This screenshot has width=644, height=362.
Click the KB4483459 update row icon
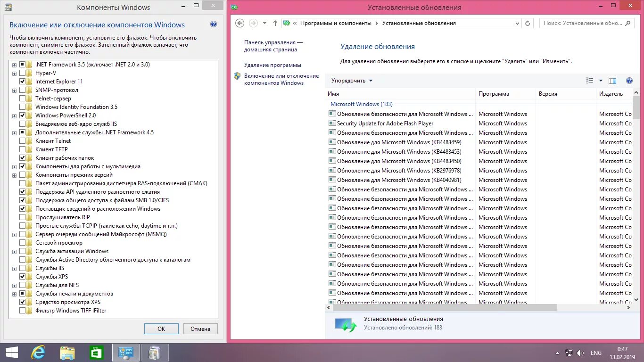click(332, 142)
